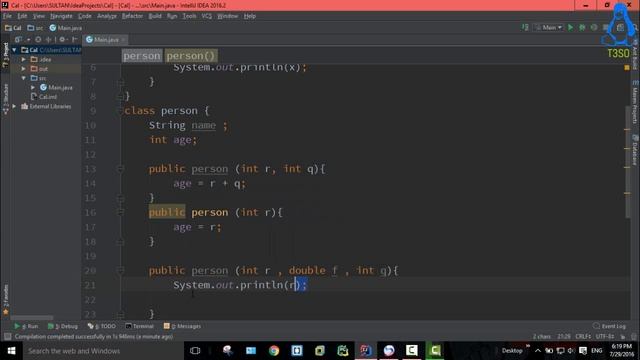Click the Run with Coverage icon
The width and height of the screenshot is (640, 360).
coord(594,27)
